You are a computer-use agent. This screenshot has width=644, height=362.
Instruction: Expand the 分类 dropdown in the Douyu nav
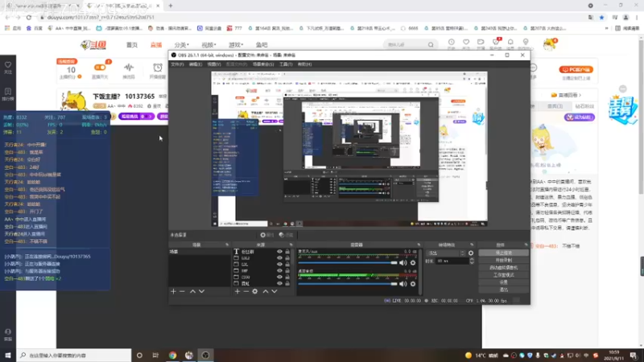[x=182, y=45]
